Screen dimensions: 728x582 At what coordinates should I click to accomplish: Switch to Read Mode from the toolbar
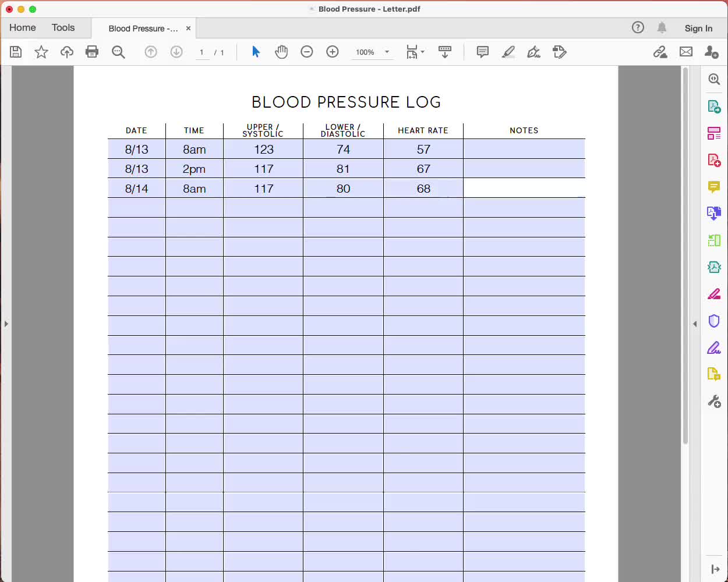(x=445, y=52)
